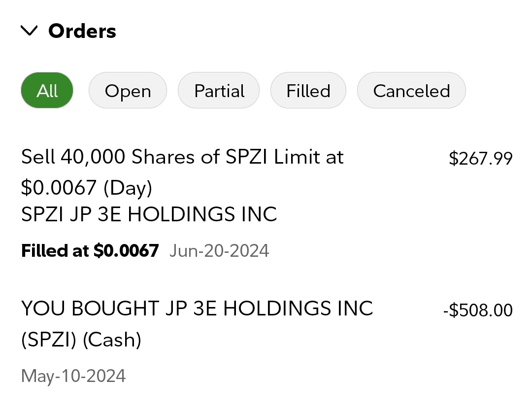532x415 pixels.
Task: Click the $267.99 order amount
Action: pos(480,159)
